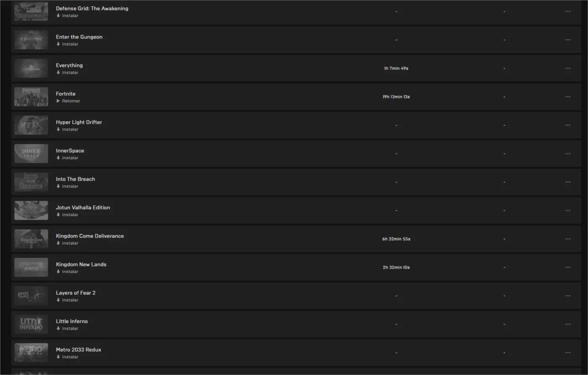Expand the options menu for Into The Breach
Screen dimensions: 588x375
coord(568,182)
